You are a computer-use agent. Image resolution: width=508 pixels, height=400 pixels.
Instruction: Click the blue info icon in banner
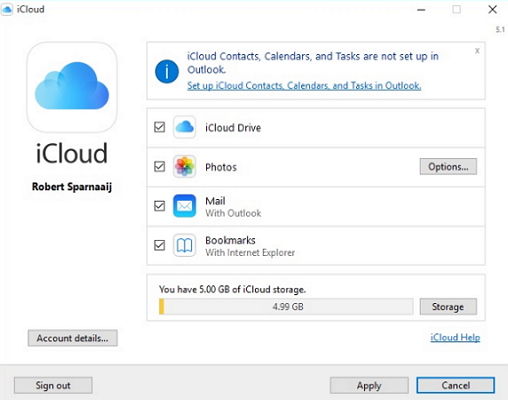coord(167,71)
